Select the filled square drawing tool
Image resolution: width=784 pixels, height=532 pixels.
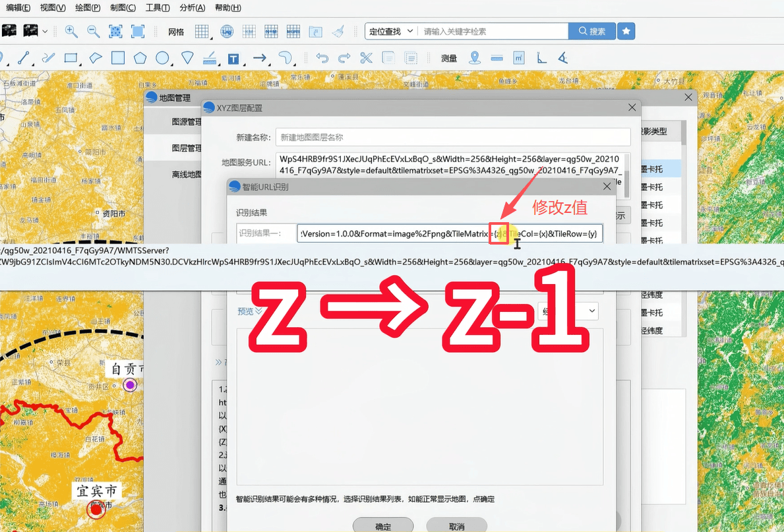118,58
